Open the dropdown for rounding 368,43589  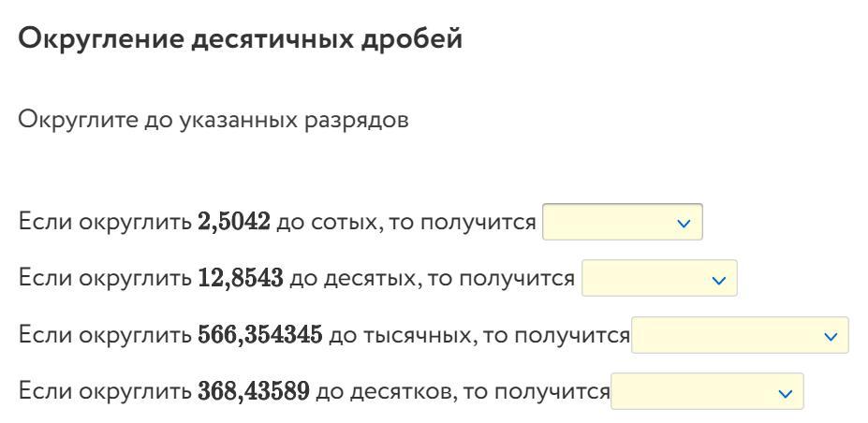click(x=706, y=391)
